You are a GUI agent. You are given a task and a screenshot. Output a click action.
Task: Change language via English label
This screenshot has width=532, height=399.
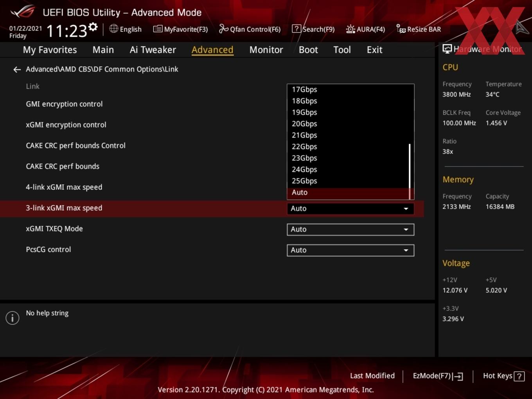[x=131, y=29]
